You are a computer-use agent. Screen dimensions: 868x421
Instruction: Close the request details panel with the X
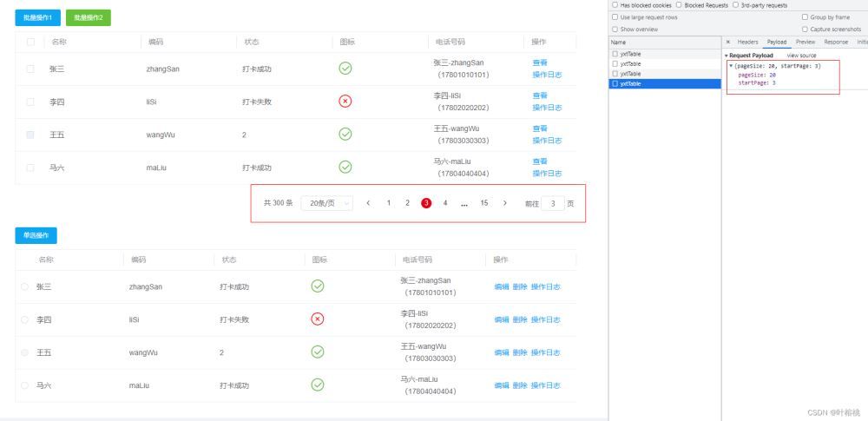pos(727,42)
